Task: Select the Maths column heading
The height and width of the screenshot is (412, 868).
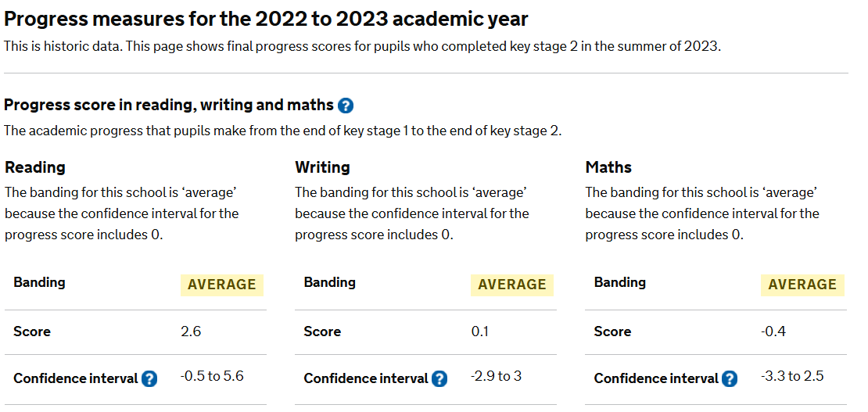Action: coord(608,167)
